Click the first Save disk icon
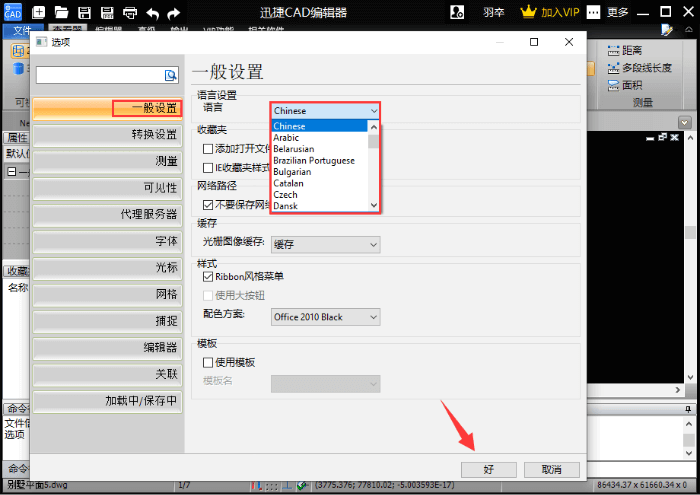Viewport: 700px width, 495px height. (84, 12)
